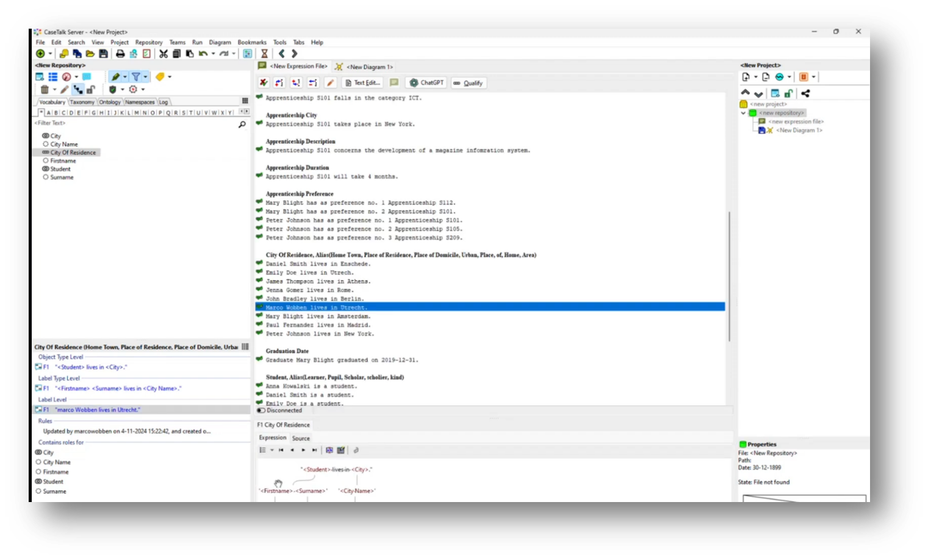This screenshot has height=560, width=928.
Task: Click the open folder icon in toolbar
Action: (x=90, y=54)
